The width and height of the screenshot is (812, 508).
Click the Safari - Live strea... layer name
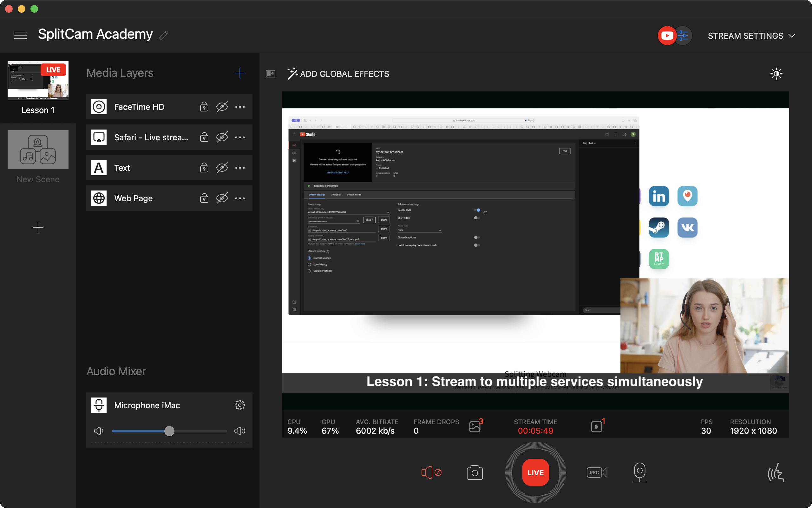[x=151, y=137]
